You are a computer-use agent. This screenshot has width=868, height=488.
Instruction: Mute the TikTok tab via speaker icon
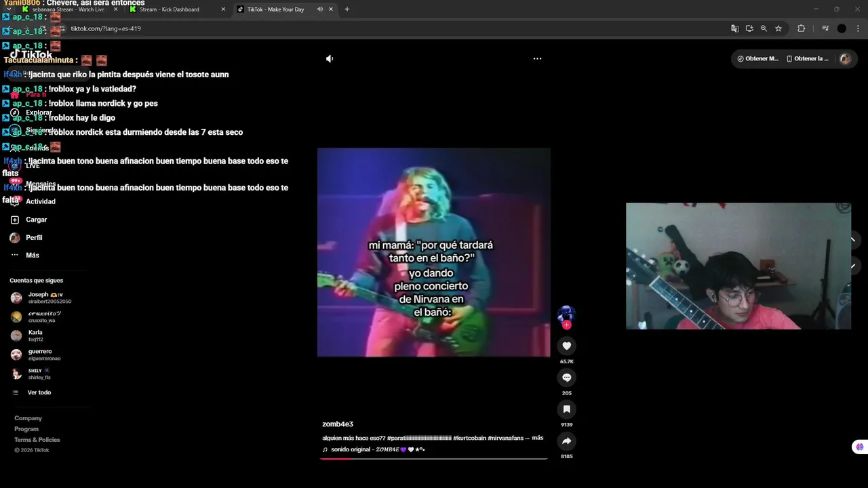319,9
